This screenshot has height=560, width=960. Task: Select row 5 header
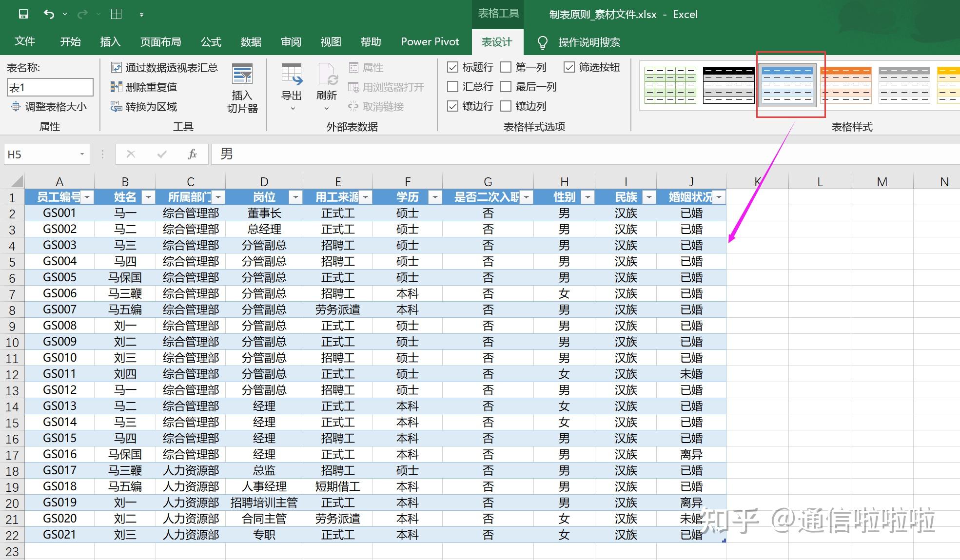(x=12, y=262)
